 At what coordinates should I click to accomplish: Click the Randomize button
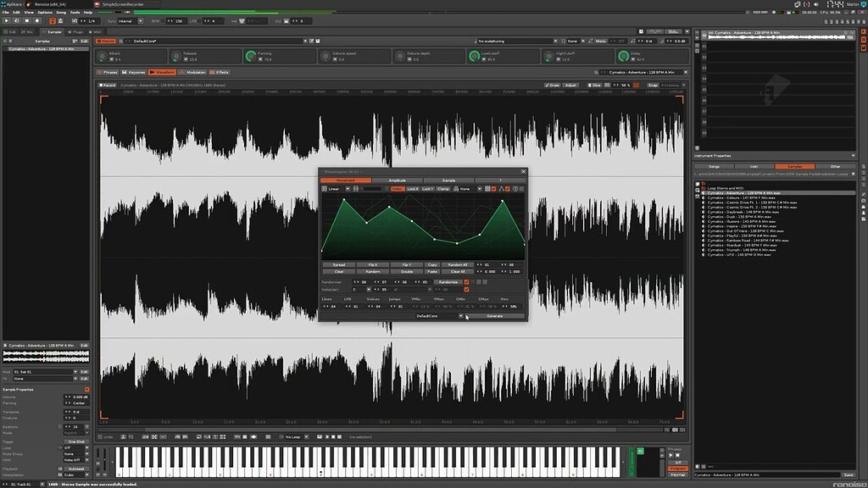tap(448, 282)
